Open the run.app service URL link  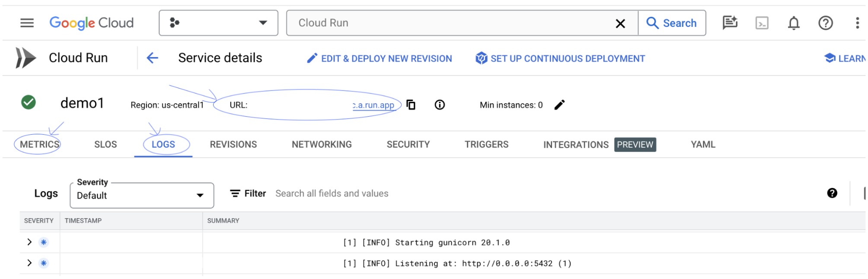pos(374,105)
